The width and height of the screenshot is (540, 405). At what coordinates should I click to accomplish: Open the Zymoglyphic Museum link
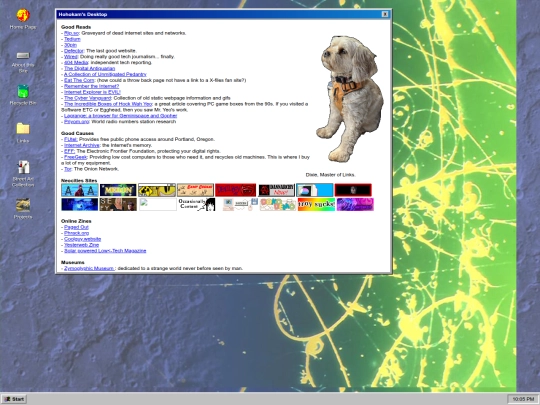(x=89, y=268)
